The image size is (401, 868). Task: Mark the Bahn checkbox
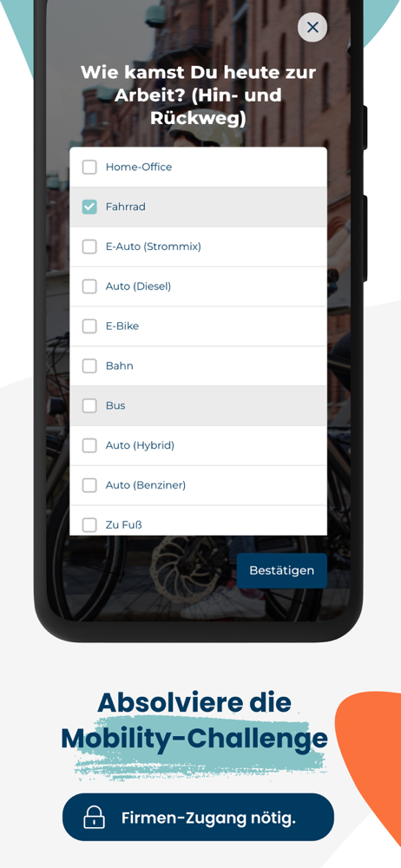point(89,366)
